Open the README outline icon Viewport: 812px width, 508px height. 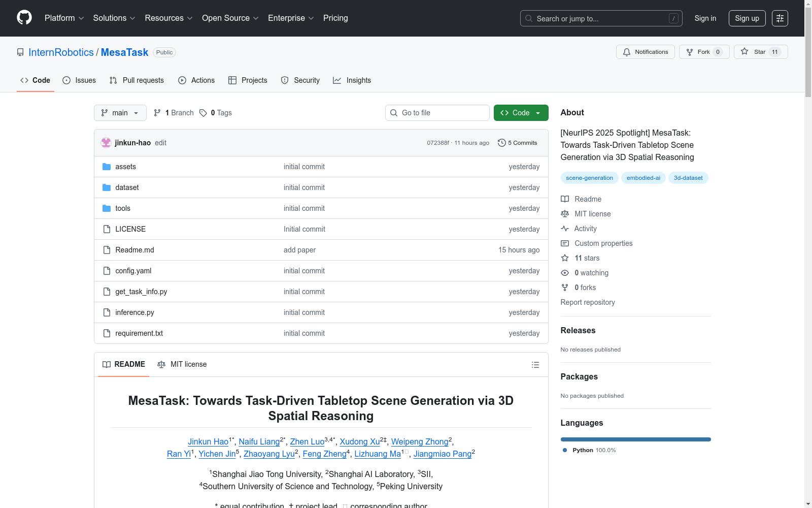click(535, 365)
